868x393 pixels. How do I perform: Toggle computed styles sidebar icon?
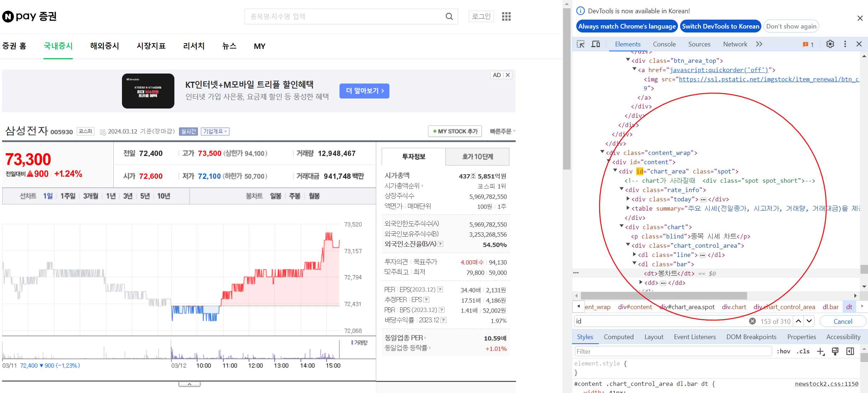[x=850, y=352]
